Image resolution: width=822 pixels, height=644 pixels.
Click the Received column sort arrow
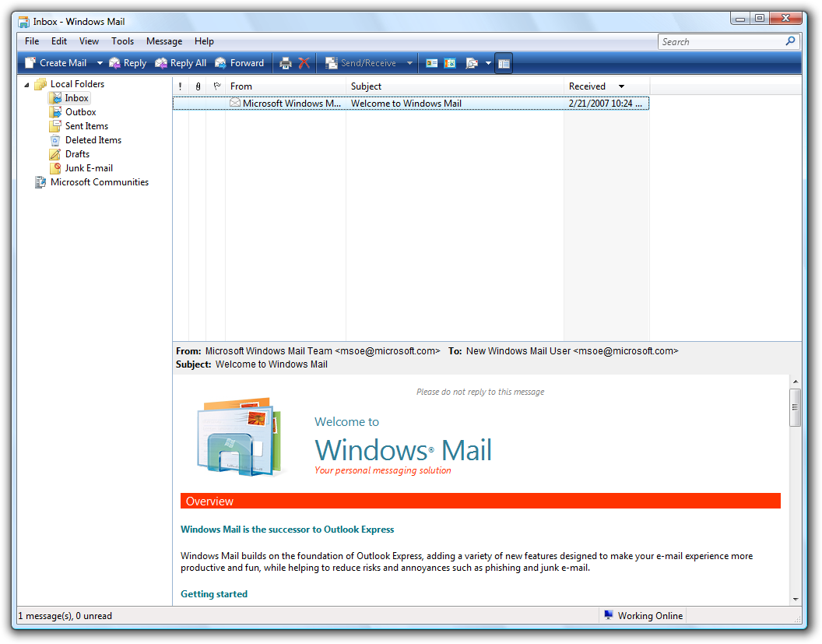point(622,86)
